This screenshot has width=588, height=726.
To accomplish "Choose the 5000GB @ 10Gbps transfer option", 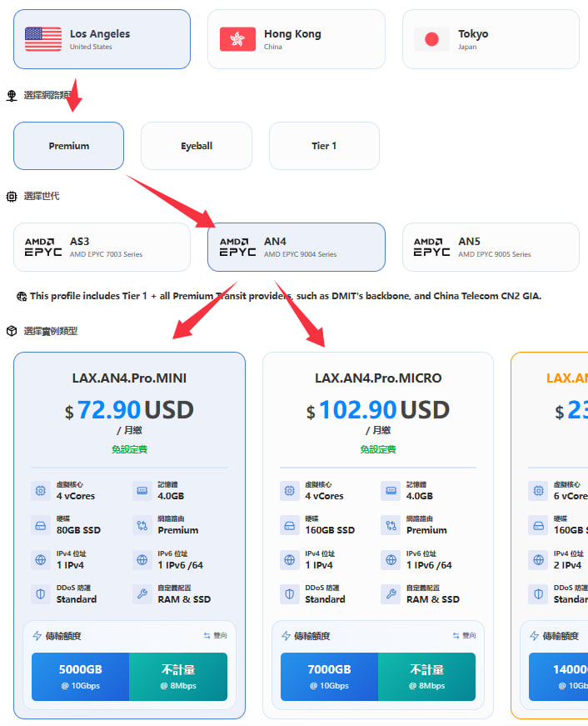I will (x=81, y=677).
